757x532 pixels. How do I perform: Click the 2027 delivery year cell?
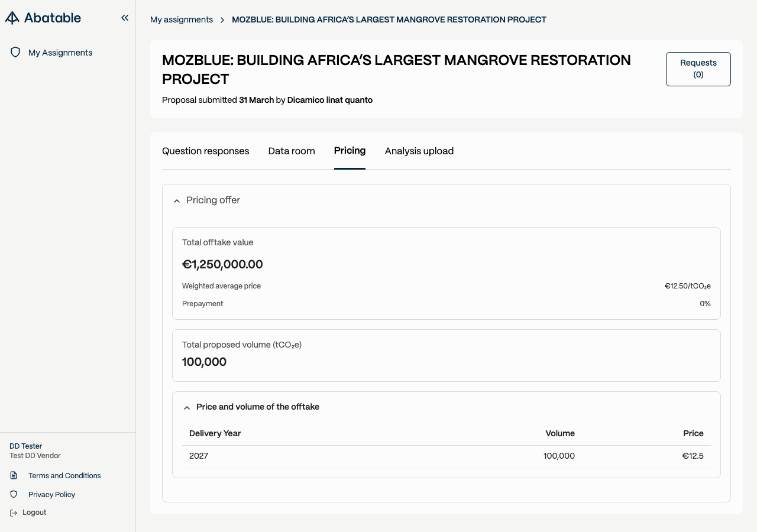click(199, 456)
